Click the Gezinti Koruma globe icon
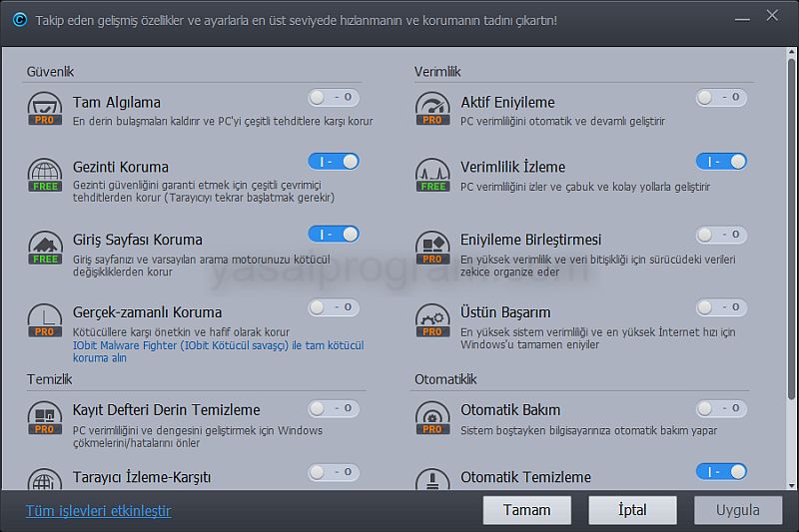This screenshot has height=532, width=799. pyautogui.click(x=45, y=174)
